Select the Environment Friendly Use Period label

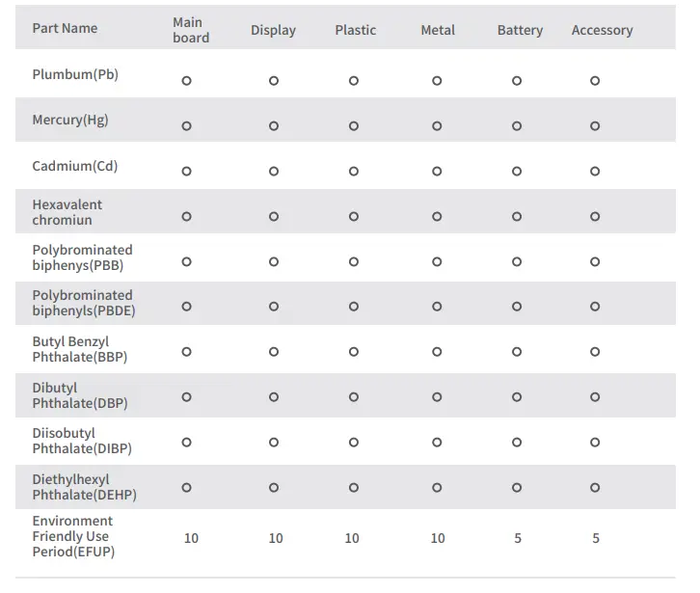tap(72, 536)
